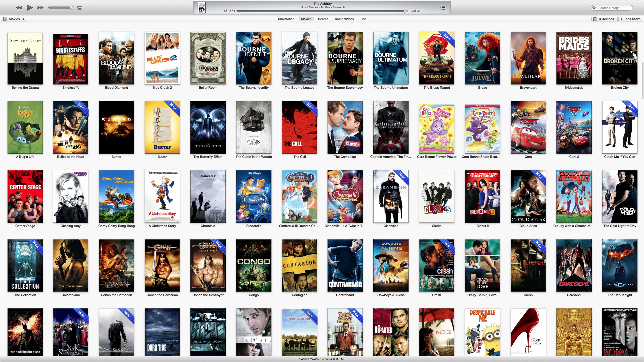This screenshot has width=644, height=362.
Task: Select Bullet to the Head poster
Action: (x=71, y=127)
